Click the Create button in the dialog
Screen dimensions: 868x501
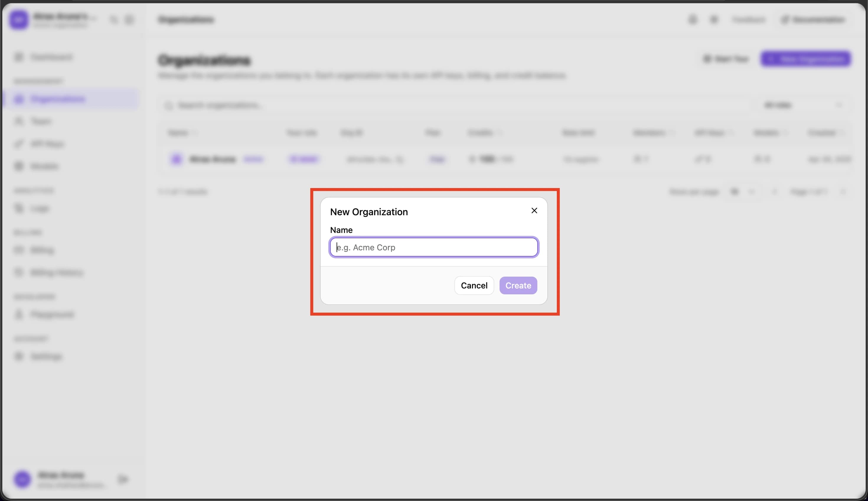518,285
